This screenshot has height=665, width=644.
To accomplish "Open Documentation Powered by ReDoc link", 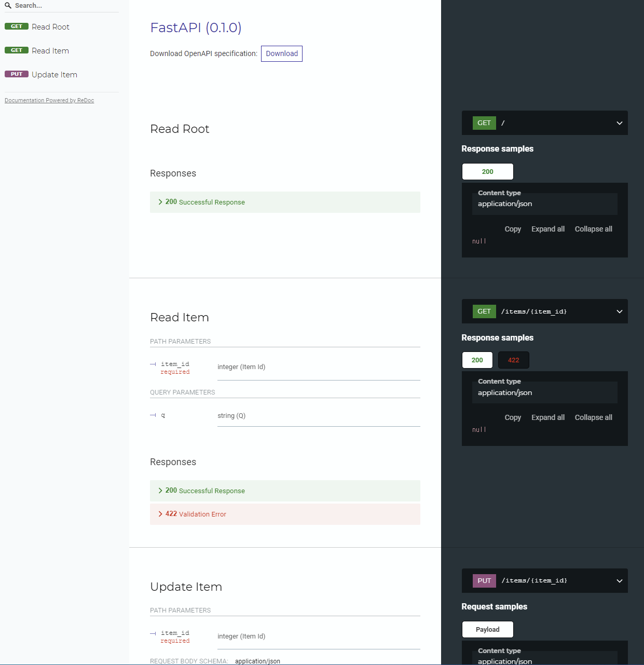I will (49, 101).
